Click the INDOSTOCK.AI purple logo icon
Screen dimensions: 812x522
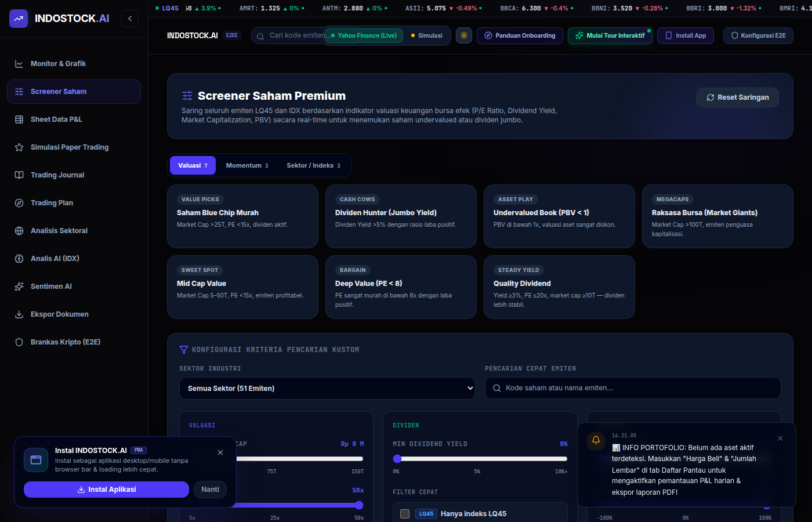pyautogui.click(x=19, y=19)
